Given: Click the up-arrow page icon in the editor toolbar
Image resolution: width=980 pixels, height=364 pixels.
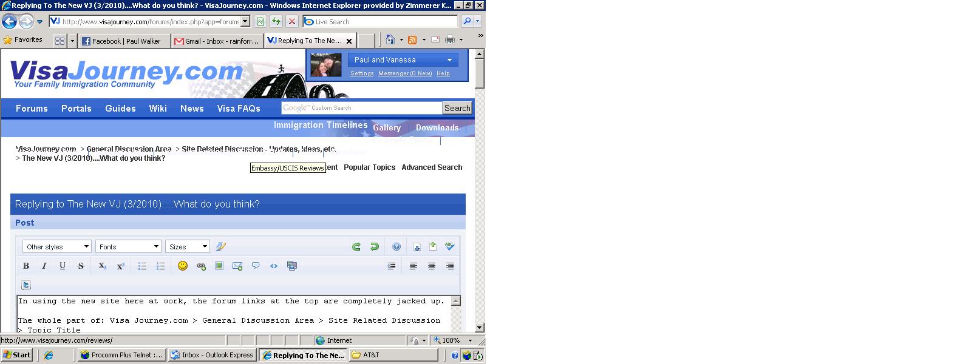Looking at the screenshot, I should tap(433, 246).
